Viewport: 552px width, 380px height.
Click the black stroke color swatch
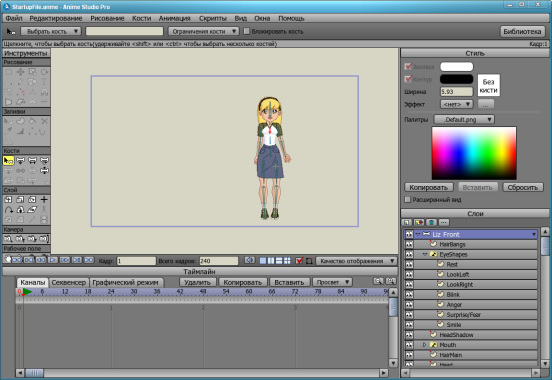tap(456, 79)
